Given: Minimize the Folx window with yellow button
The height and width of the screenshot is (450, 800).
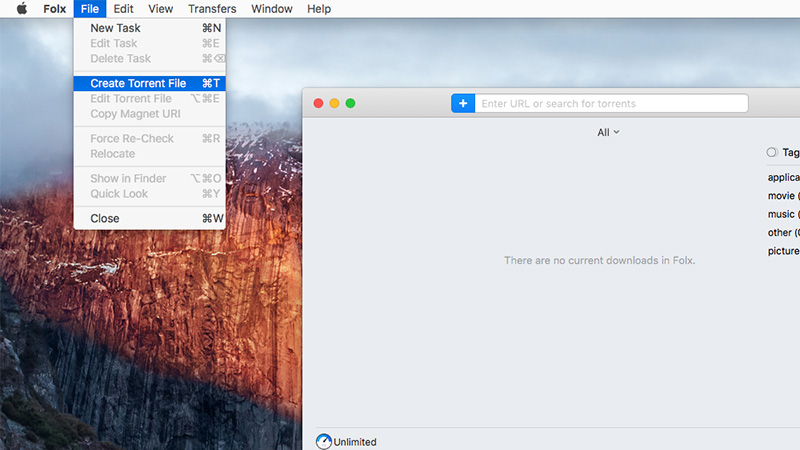Looking at the screenshot, I should 334,103.
